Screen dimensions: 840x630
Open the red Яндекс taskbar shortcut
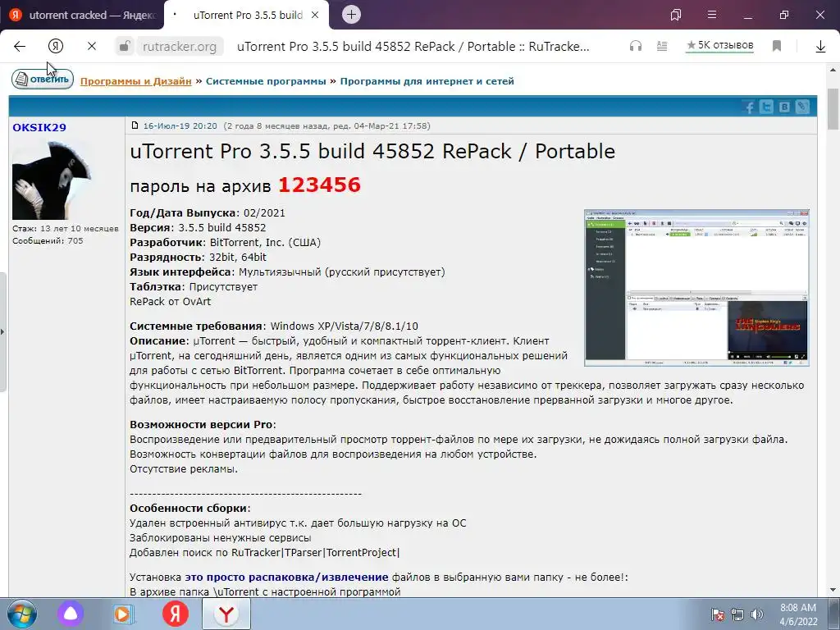[x=176, y=614]
